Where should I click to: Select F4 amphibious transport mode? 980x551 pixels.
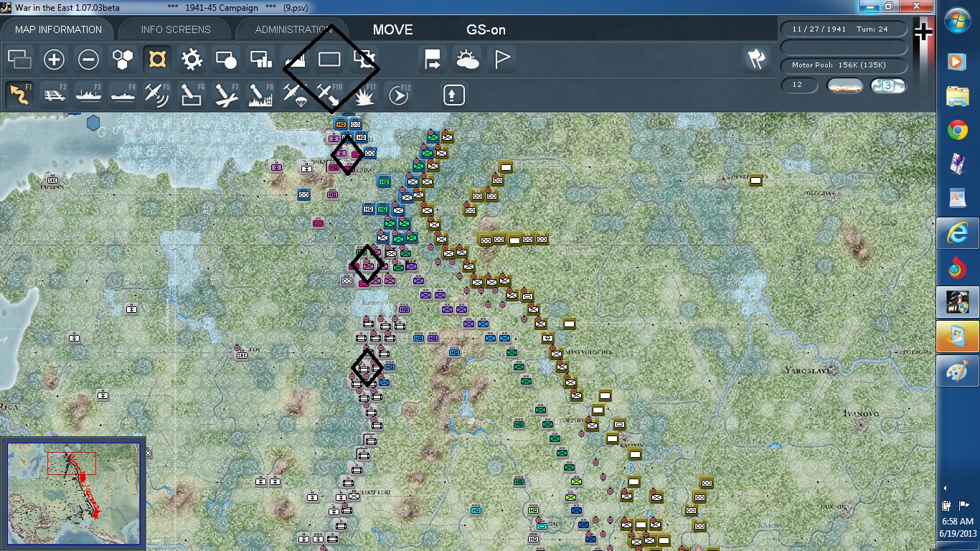(x=123, y=95)
